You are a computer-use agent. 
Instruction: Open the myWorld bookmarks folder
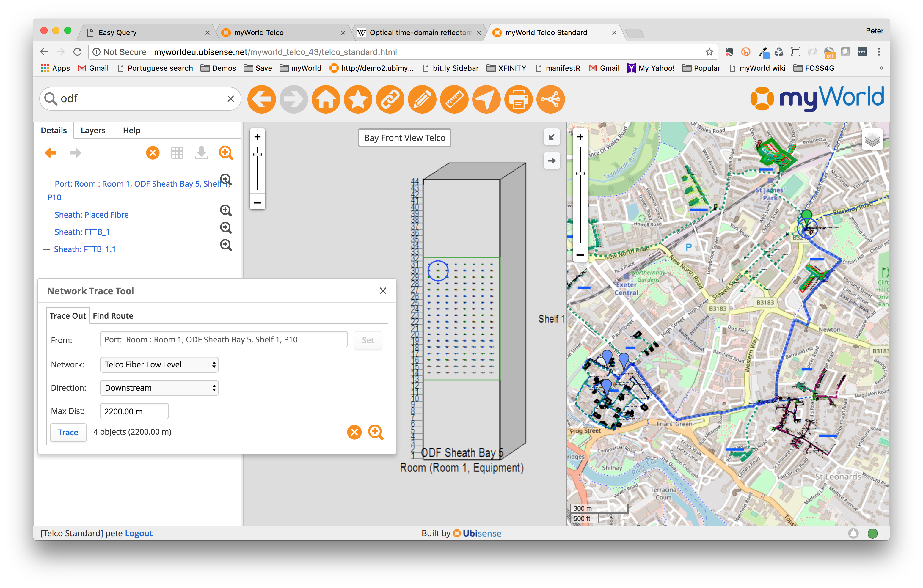pos(301,68)
